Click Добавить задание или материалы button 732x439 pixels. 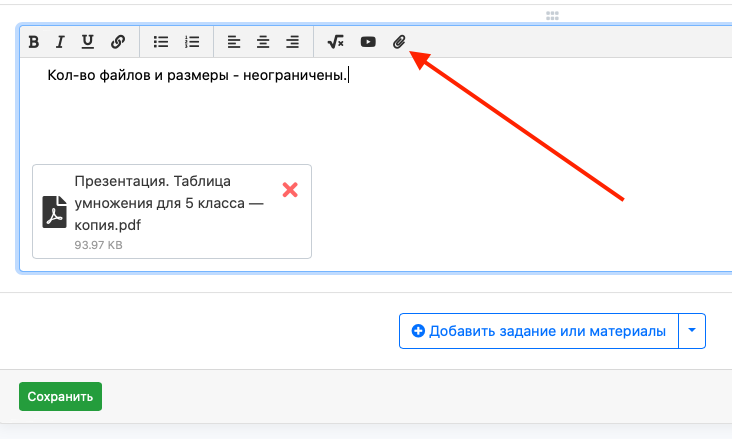[539, 331]
